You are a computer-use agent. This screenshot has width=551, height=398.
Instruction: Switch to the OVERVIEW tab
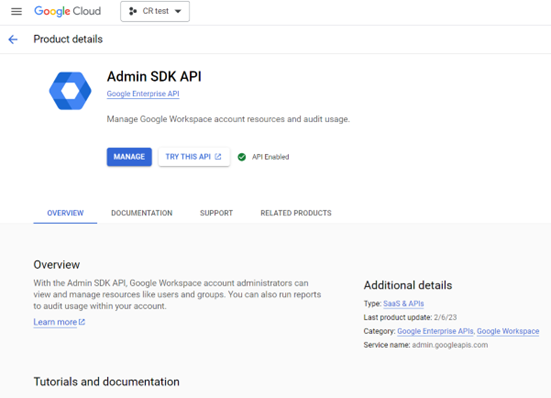65,213
